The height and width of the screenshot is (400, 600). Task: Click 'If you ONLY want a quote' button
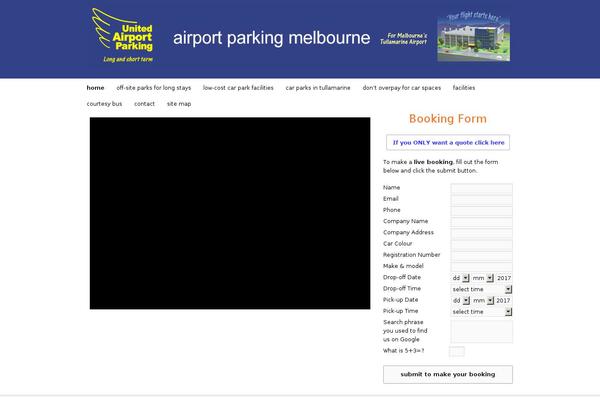coord(448,142)
